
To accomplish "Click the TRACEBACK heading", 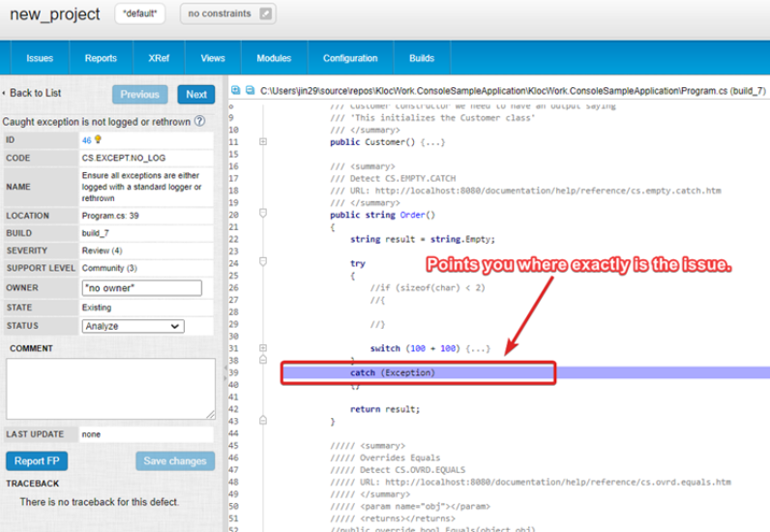I will [x=33, y=484].
